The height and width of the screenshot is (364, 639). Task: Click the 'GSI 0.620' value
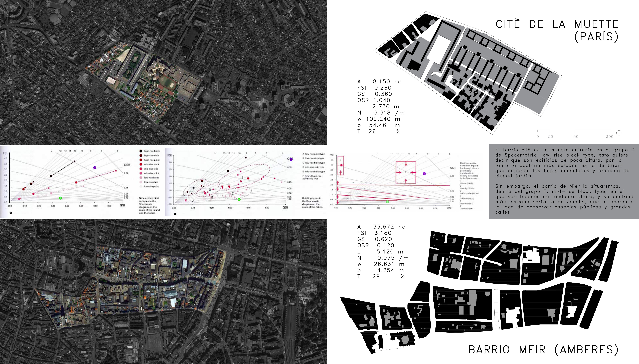[375, 239]
